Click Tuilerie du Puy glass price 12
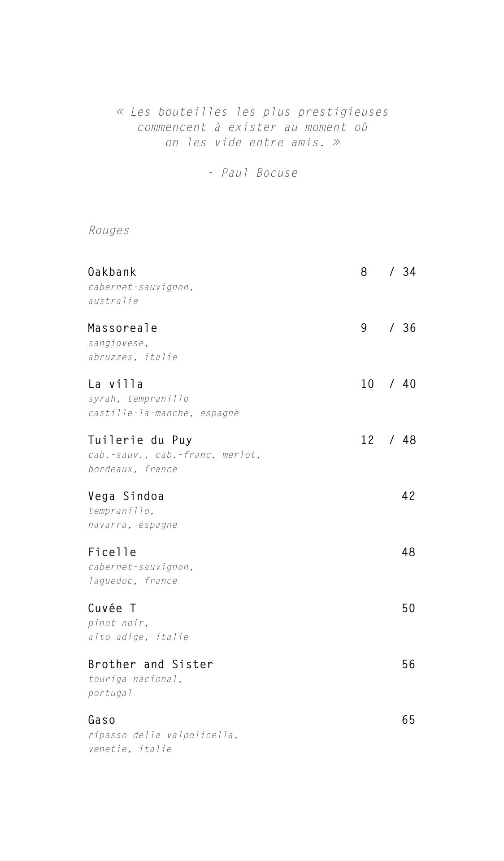This screenshot has width=504, height=861. click(x=367, y=440)
